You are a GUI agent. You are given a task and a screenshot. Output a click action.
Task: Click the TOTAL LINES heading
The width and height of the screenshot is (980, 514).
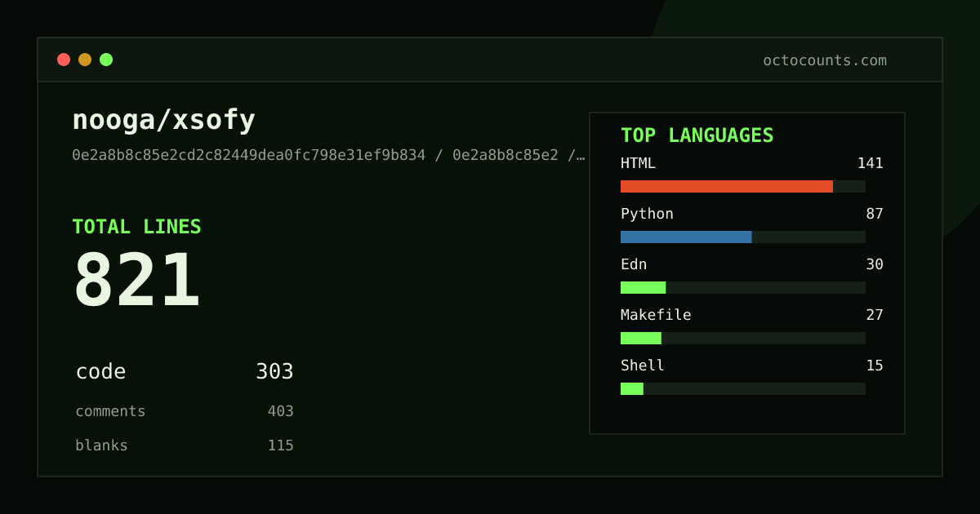click(x=136, y=227)
